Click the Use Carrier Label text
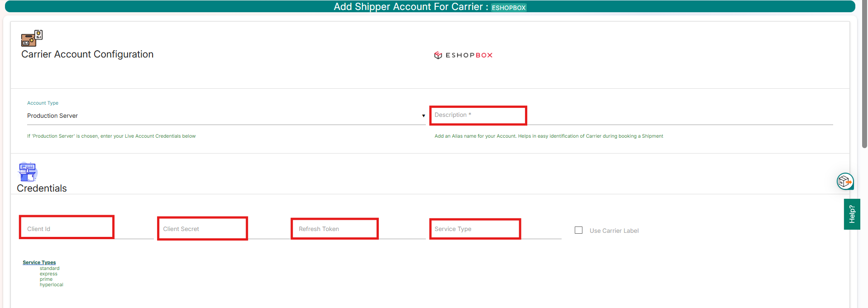Viewport: 868px width, 308px height. (x=614, y=231)
